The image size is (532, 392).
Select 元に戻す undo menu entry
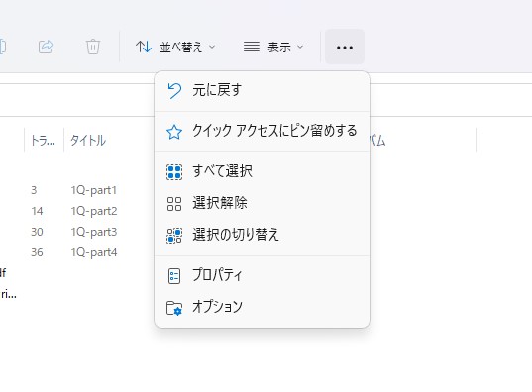tap(262, 90)
